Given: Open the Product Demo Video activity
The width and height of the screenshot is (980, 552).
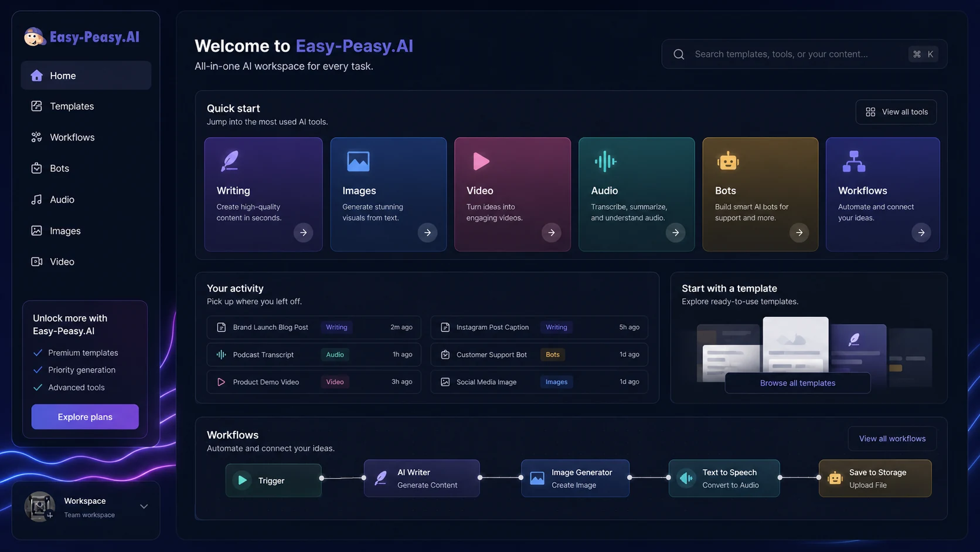Looking at the screenshot, I should pyautogui.click(x=314, y=382).
